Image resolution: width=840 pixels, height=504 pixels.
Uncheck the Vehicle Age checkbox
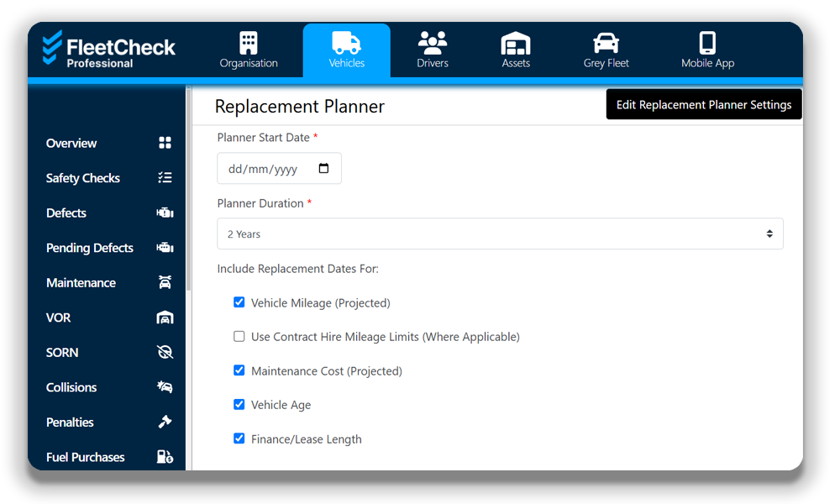click(x=239, y=405)
